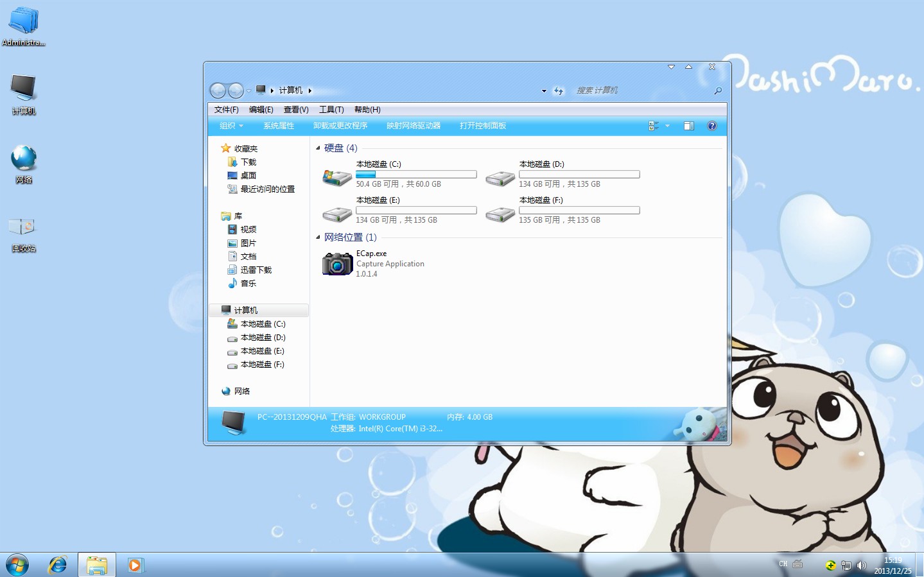
Task: Click the Explorer taskbar button
Action: click(97, 565)
